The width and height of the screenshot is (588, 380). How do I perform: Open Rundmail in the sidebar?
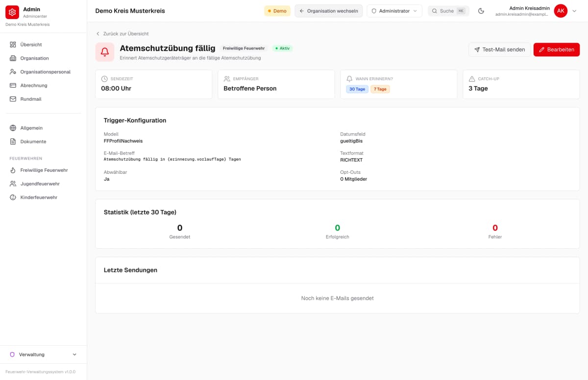[44, 99]
